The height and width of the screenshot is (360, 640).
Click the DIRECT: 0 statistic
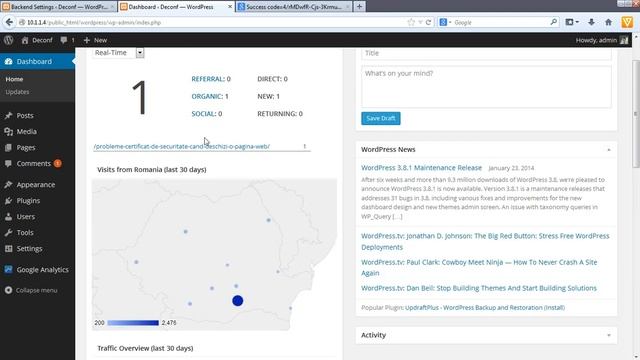(272, 79)
